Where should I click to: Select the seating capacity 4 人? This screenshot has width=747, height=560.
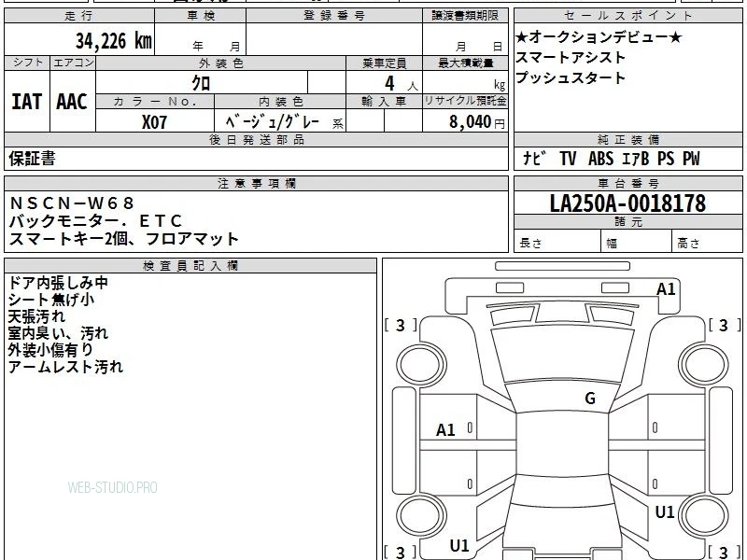tap(402, 84)
